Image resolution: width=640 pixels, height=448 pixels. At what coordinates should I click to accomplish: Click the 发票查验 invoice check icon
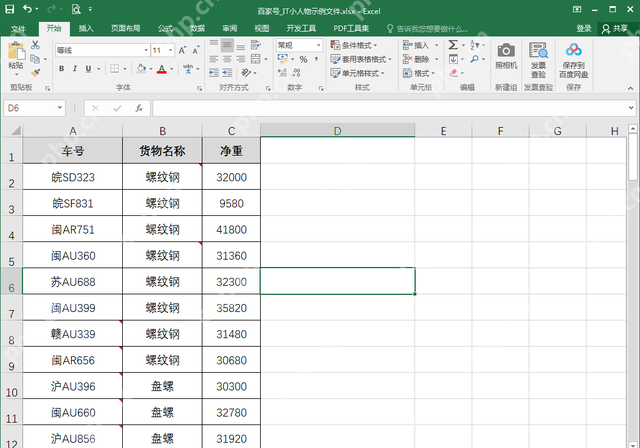tap(538, 56)
